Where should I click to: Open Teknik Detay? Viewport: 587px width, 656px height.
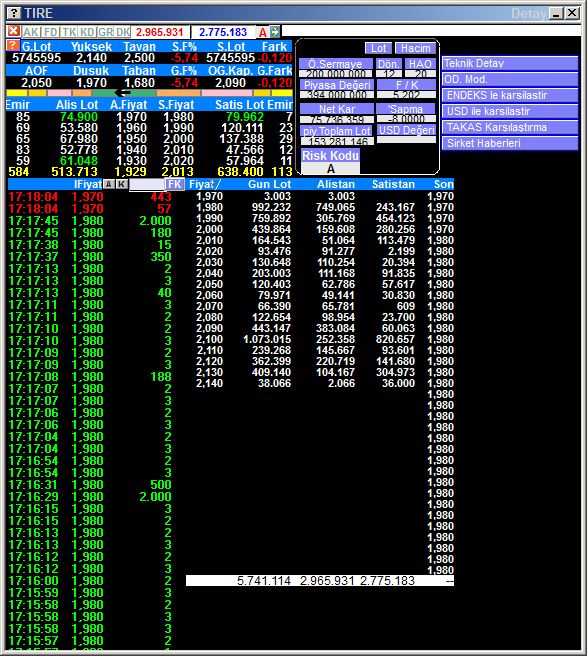pyautogui.click(x=510, y=63)
